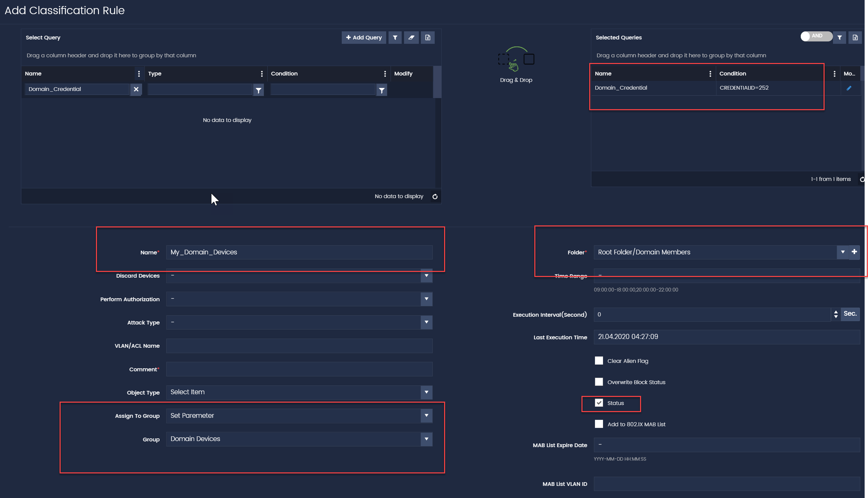Click the Condition column filter funnel button
The height and width of the screenshot is (498, 868).
[382, 90]
